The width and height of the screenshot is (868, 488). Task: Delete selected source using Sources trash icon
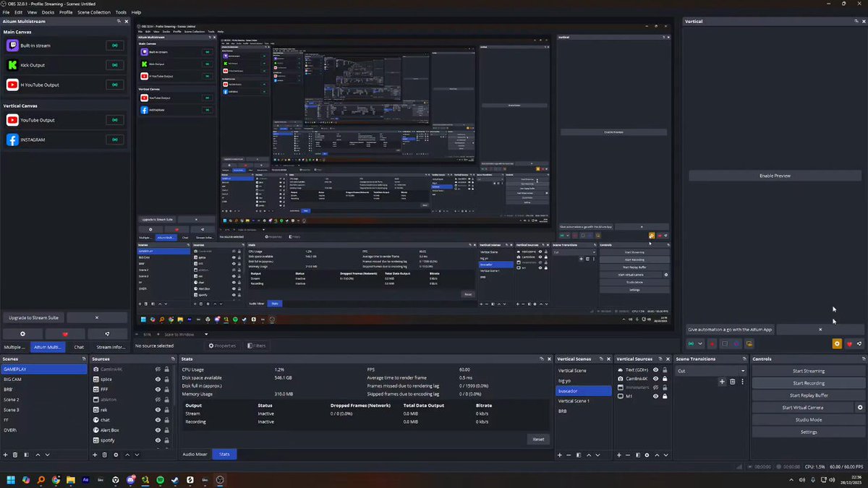(105, 455)
